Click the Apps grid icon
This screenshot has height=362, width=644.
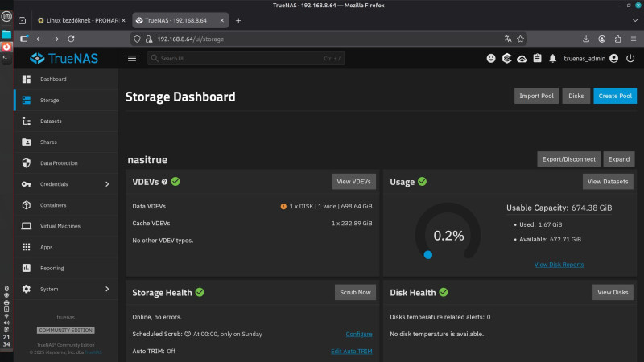click(26, 247)
